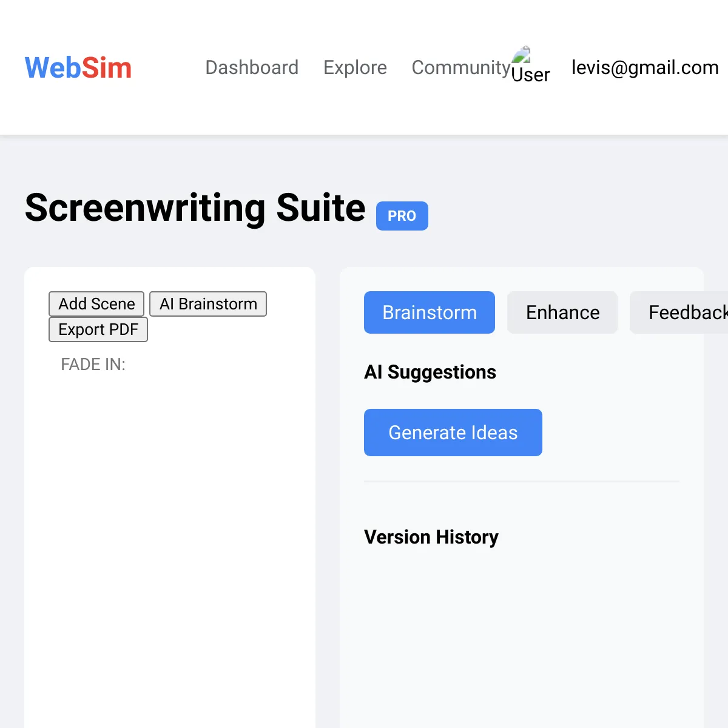This screenshot has width=728, height=728.
Task: Click the levis@gmail.com account label
Action: (645, 67)
